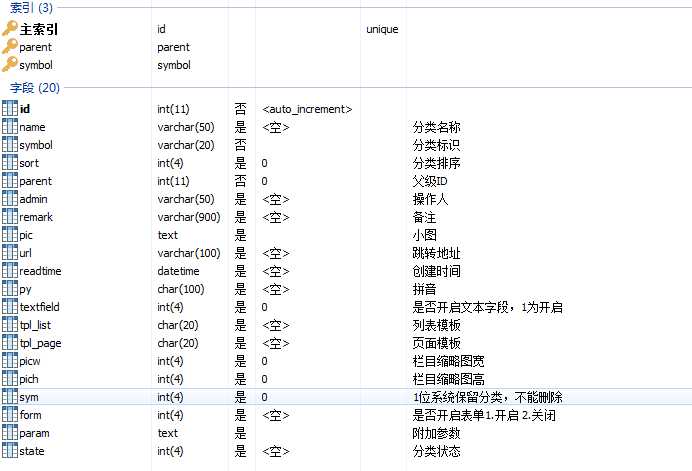
Task: Click the column icon of sym field
Action: tap(10, 397)
